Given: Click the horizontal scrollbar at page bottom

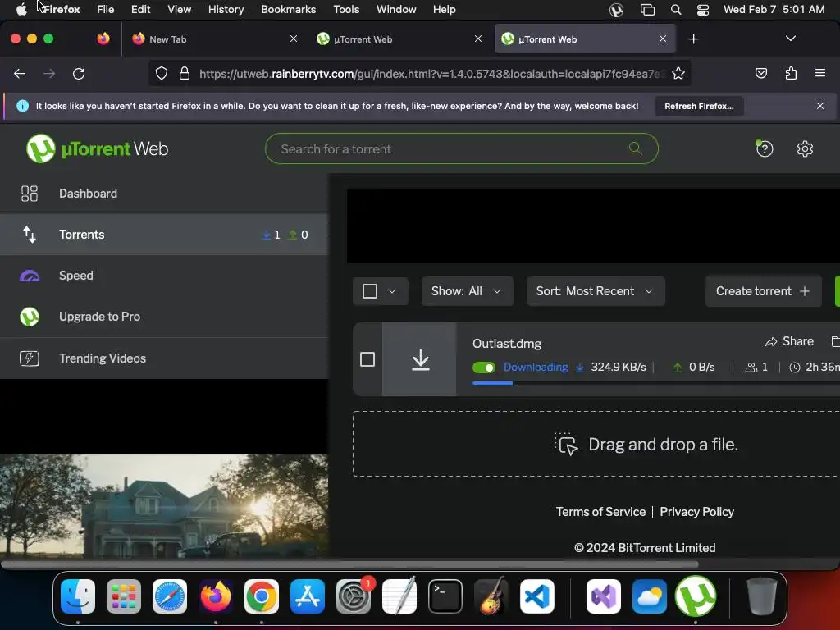Looking at the screenshot, I should [x=349, y=564].
